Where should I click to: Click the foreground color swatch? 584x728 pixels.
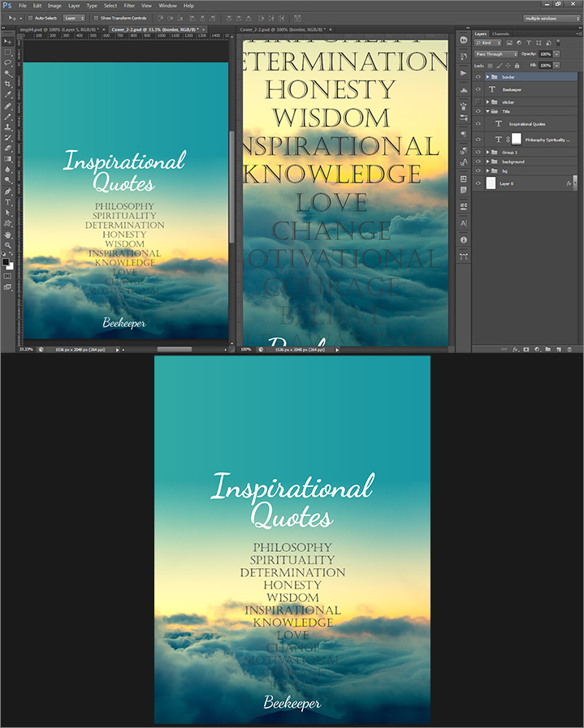tap(6, 261)
